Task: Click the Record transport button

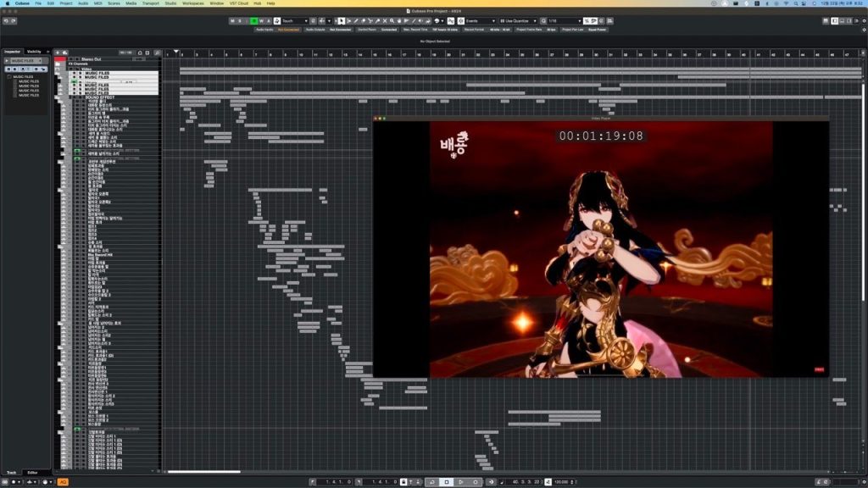Action: (x=475, y=482)
